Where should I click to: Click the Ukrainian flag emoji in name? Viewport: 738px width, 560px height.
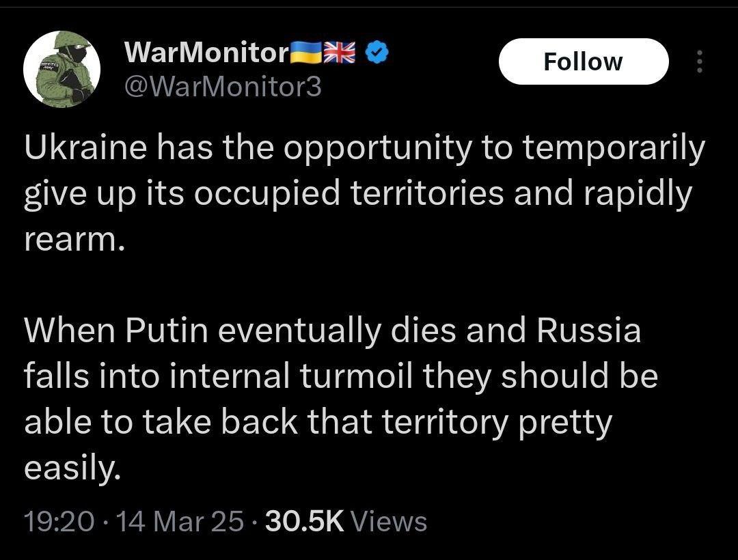coord(306,52)
